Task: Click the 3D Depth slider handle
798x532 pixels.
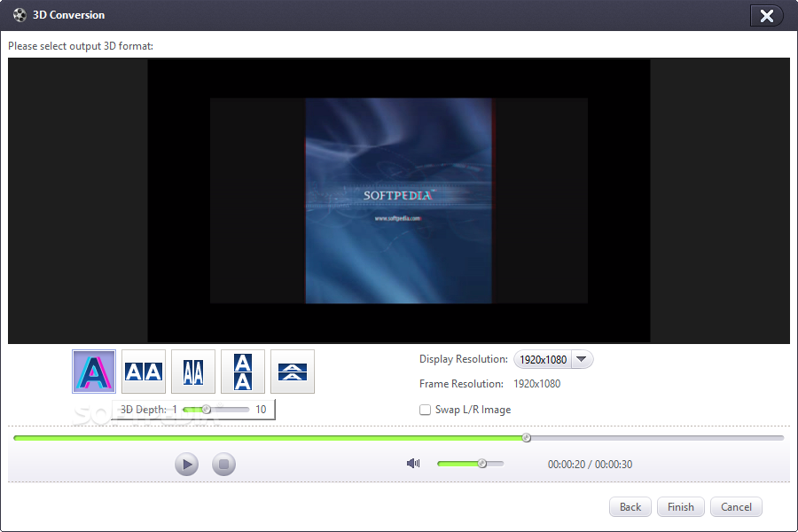Action: tap(206, 410)
